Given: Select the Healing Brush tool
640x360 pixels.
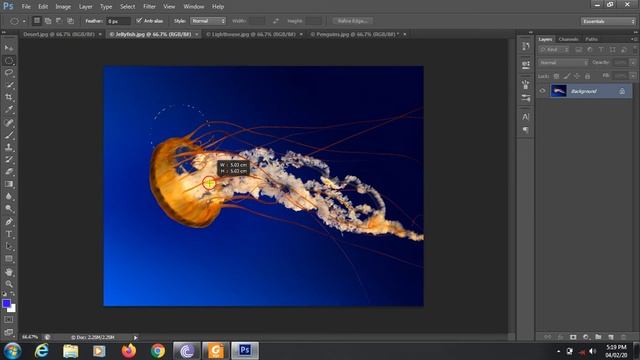Looking at the screenshot, I should click(9, 122).
